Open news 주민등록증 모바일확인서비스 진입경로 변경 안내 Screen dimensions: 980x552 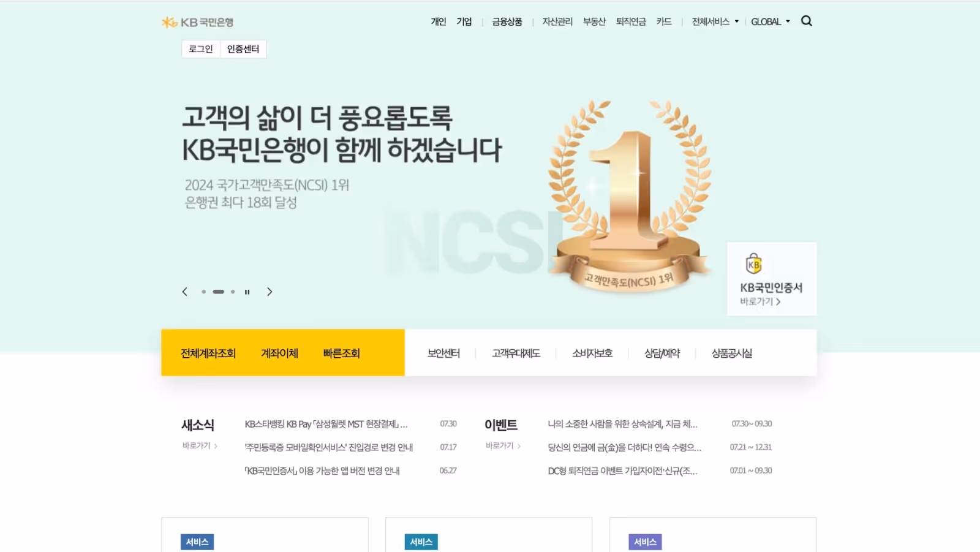329,447
